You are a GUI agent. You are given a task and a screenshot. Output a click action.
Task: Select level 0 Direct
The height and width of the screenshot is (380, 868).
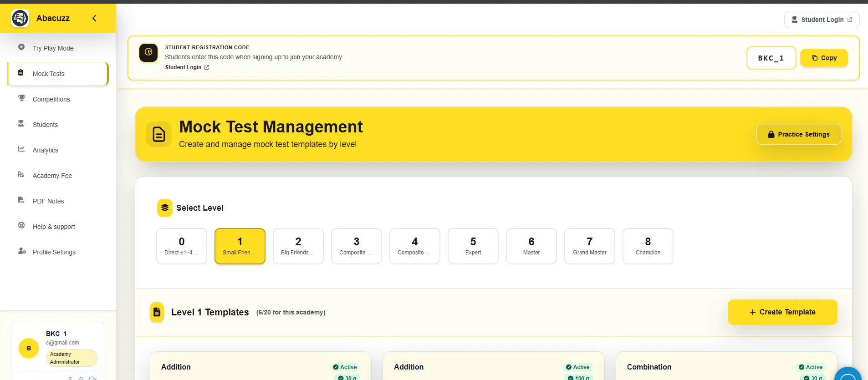coord(182,246)
